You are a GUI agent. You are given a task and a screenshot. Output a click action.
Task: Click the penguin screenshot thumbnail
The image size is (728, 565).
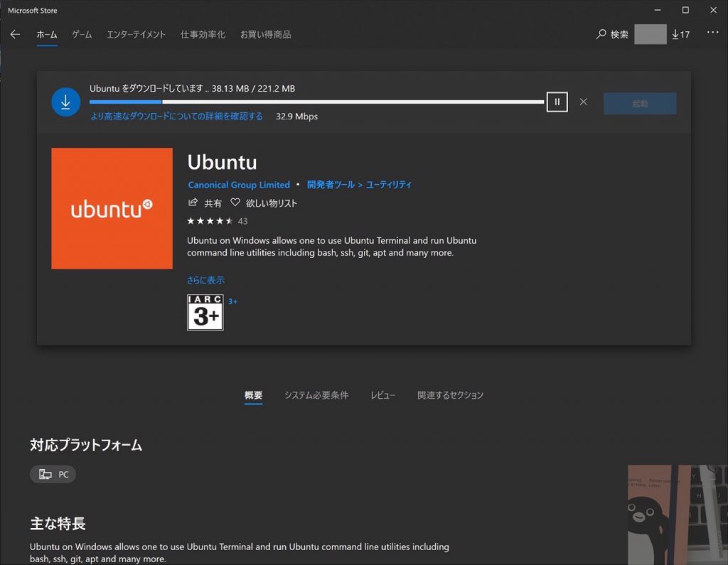(678, 515)
